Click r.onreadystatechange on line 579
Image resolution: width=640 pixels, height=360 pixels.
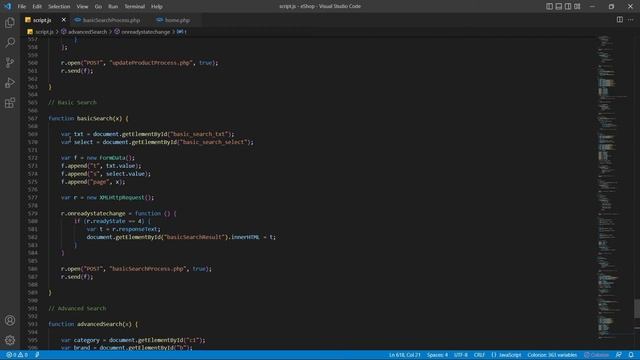pos(93,213)
